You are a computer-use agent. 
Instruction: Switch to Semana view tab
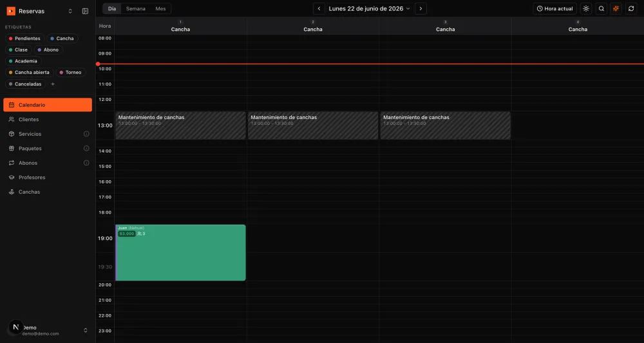click(135, 8)
